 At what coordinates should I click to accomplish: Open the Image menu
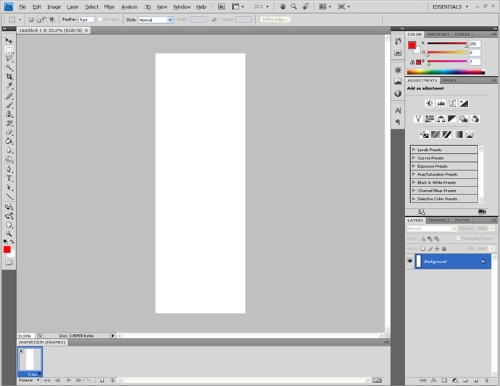click(54, 7)
